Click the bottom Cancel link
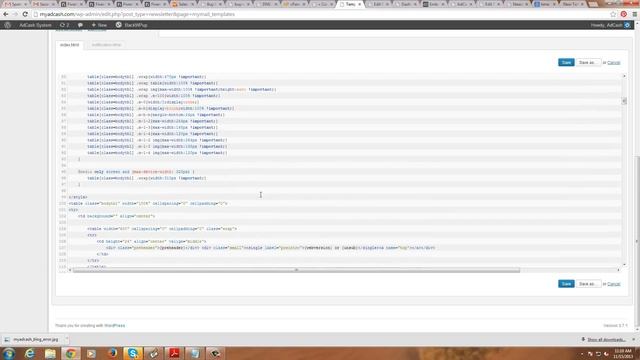The height and width of the screenshot is (360, 640). coord(613,284)
